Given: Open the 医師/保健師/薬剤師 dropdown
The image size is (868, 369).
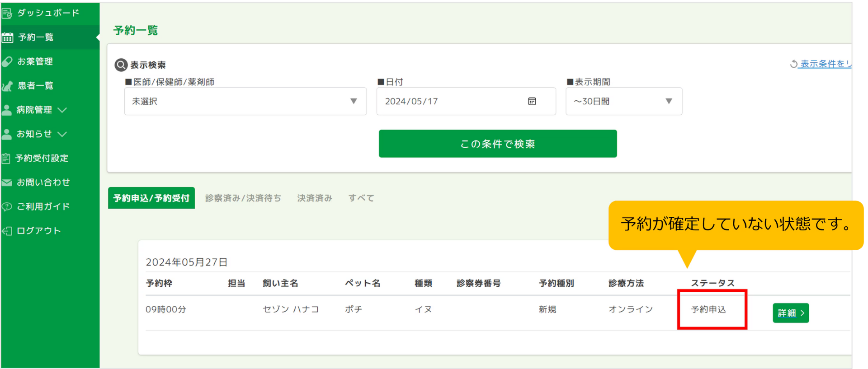Looking at the screenshot, I should pos(245,102).
